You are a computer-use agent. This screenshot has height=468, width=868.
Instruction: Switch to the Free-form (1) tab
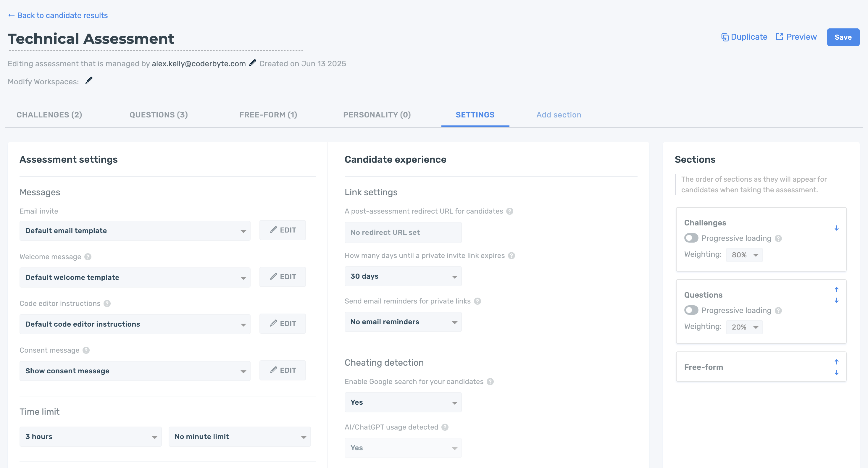coord(268,115)
